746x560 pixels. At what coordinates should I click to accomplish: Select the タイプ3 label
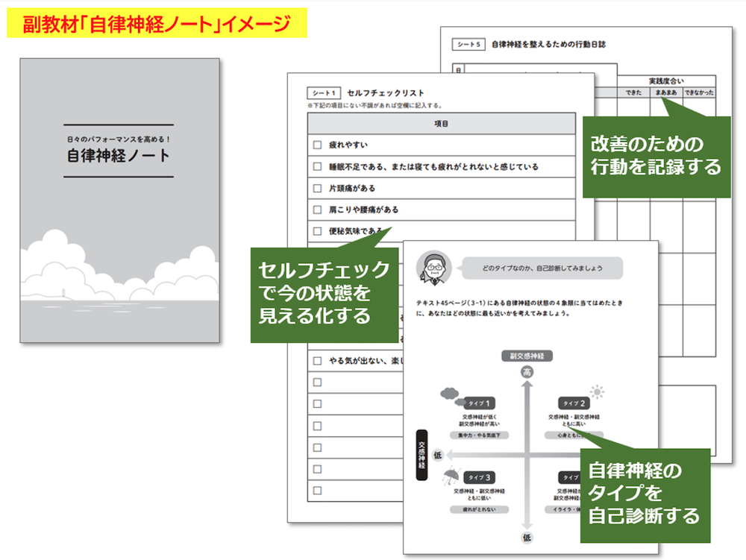(x=479, y=477)
